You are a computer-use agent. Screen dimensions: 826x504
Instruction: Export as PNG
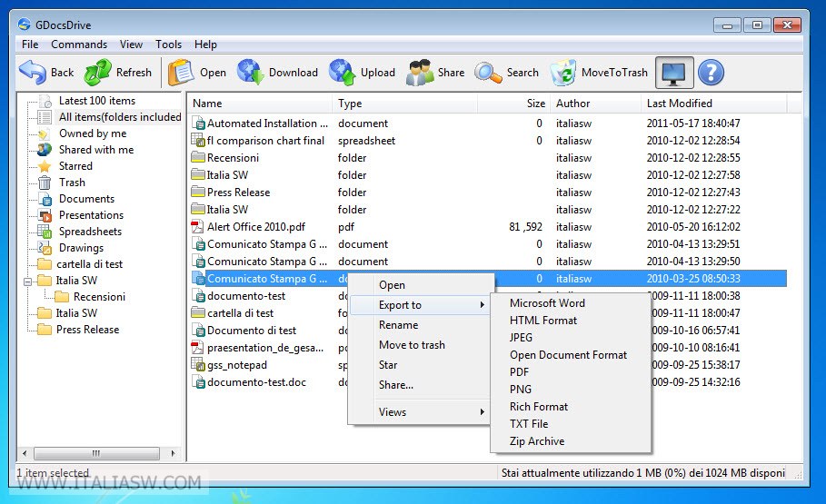tap(571, 390)
